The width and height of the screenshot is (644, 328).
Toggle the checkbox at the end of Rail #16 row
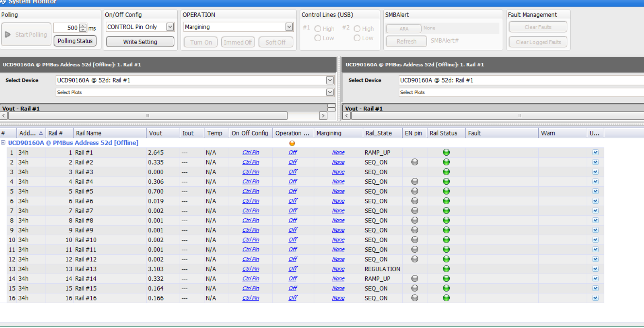click(x=595, y=298)
